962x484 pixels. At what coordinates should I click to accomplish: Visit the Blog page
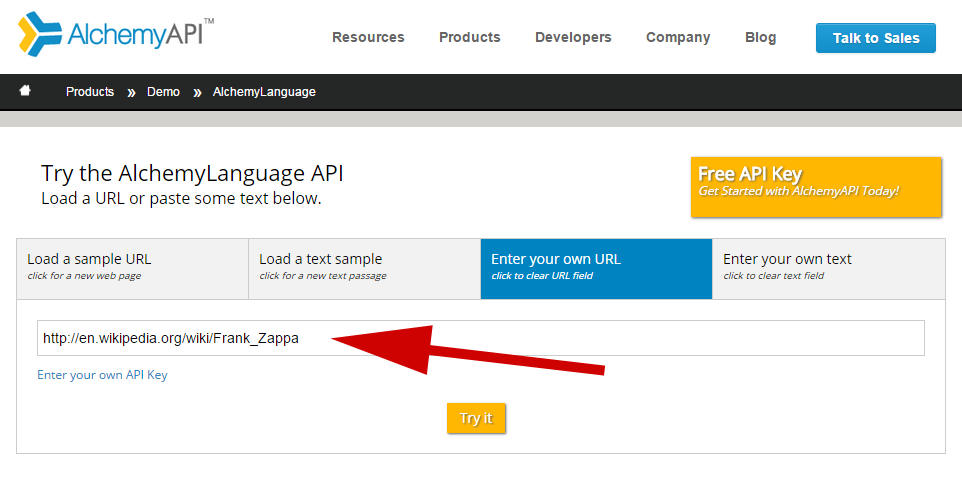(x=760, y=37)
